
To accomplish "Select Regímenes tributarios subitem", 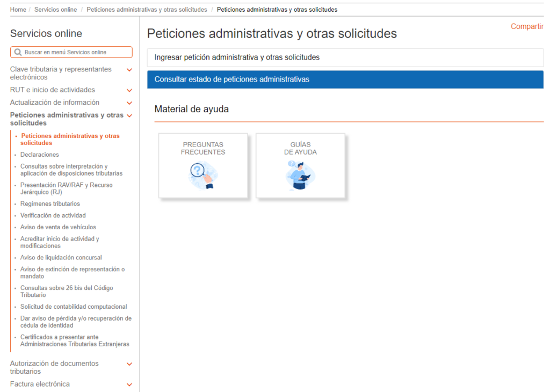I will [x=50, y=204].
